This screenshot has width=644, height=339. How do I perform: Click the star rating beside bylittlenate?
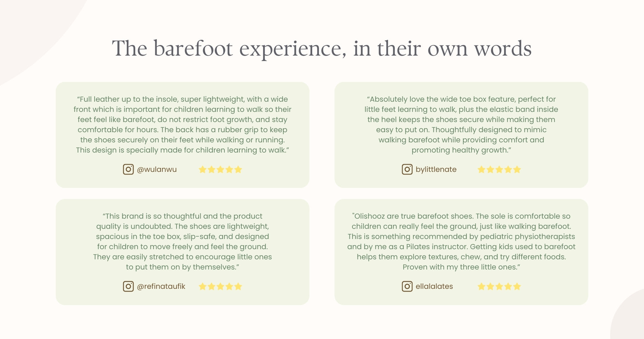[499, 169]
